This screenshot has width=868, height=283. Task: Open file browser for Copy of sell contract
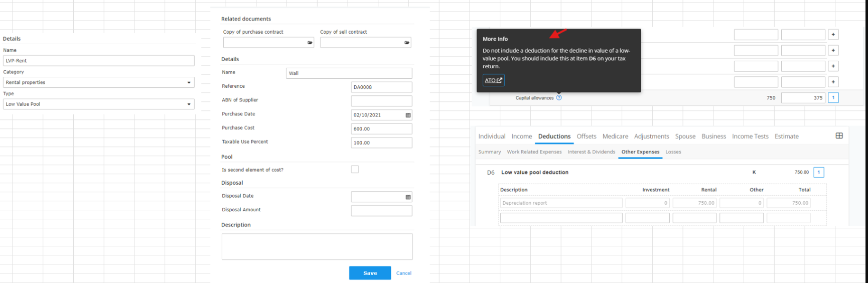pos(406,43)
